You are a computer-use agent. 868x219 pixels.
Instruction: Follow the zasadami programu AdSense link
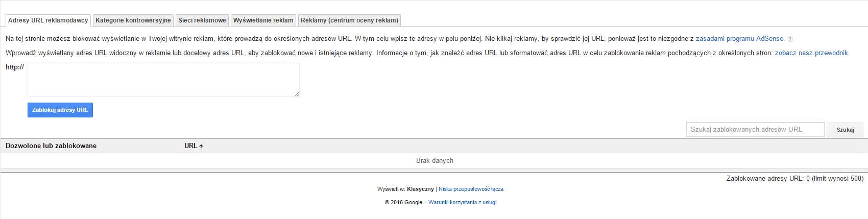[740, 39]
